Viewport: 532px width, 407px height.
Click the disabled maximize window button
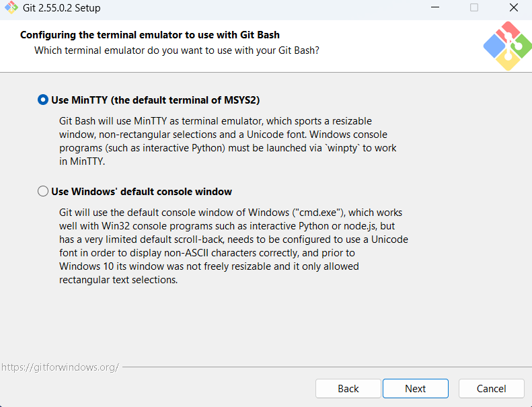tap(474, 7)
